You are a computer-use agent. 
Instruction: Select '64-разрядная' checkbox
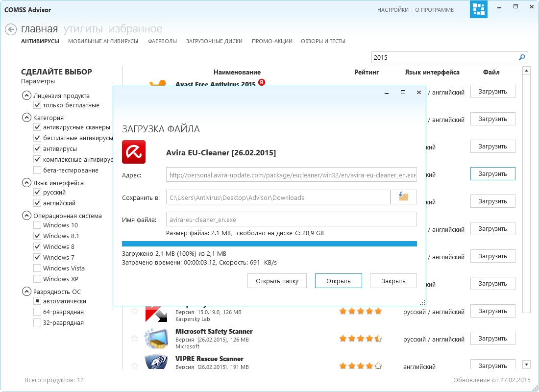pos(37,312)
